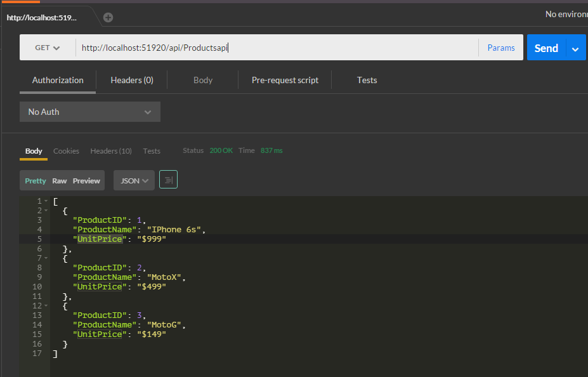Open the GET method dropdown
The height and width of the screenshot is (377, 588).
click(x=48, y=48)
